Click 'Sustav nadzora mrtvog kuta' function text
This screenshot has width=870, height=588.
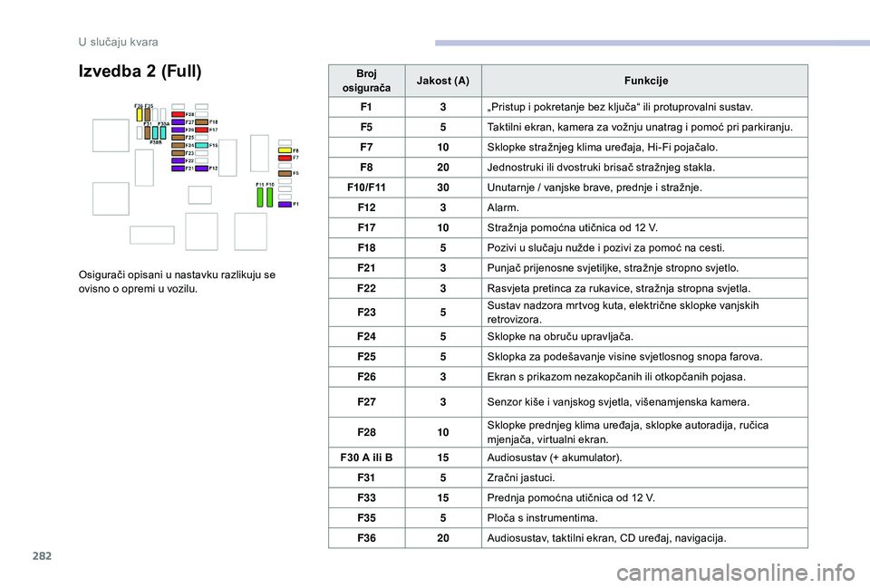coord(623,313)
